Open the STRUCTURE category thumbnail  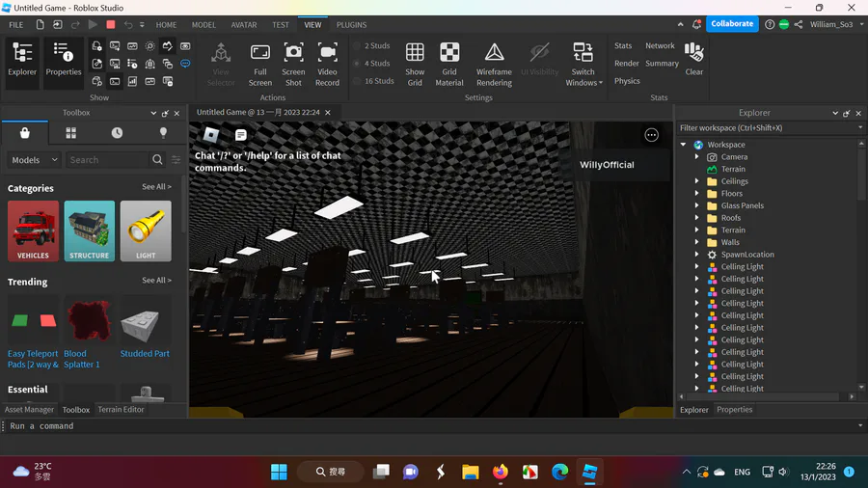click(89, 230)
